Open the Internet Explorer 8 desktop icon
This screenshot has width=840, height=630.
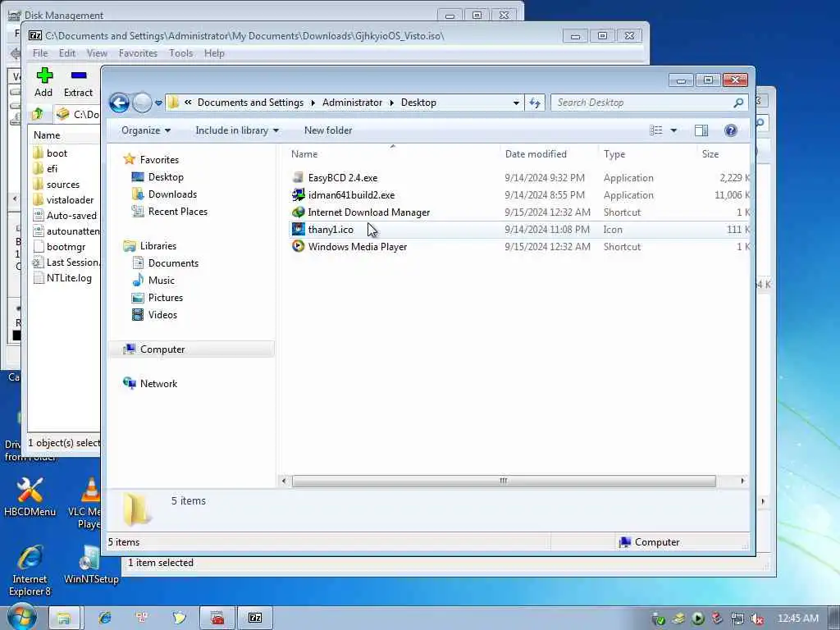[x=30, y=571]
